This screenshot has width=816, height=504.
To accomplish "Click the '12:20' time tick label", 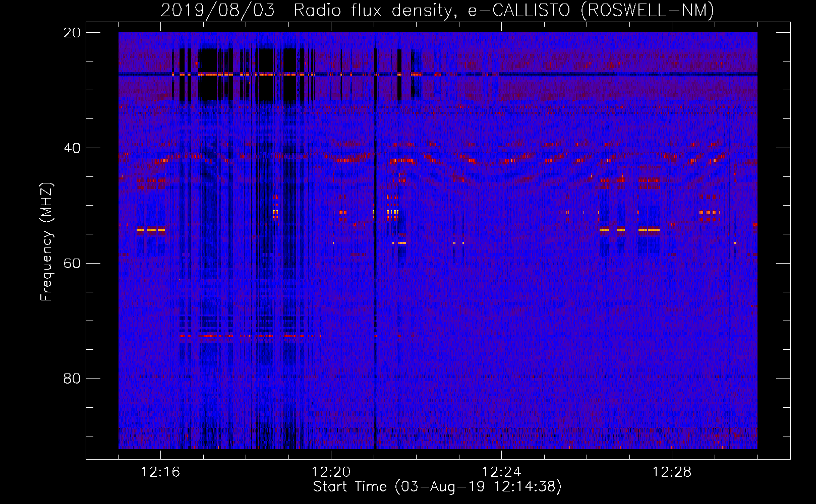I will [331, 472].
